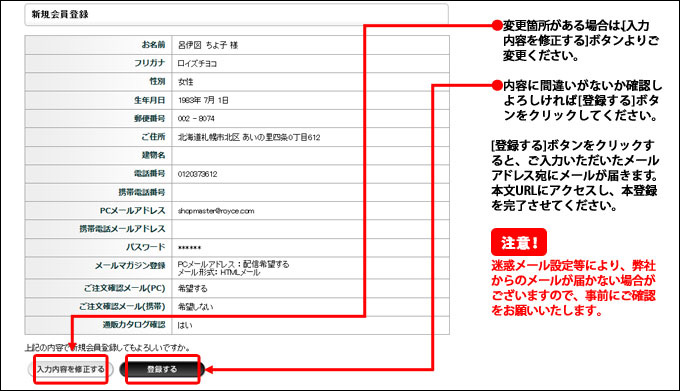
Task: Click the empty 携帯電話メールアドレス cell
Action: pyautogui.click(x=311, y=229)
